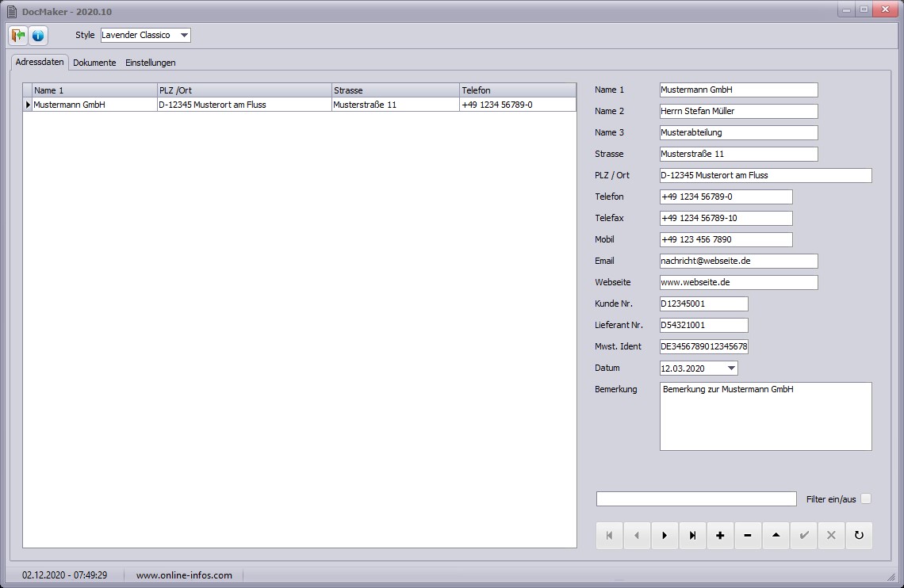Click the exit door icon in toolbar
This screenshot has height=588, width=904.
point(17,36)
